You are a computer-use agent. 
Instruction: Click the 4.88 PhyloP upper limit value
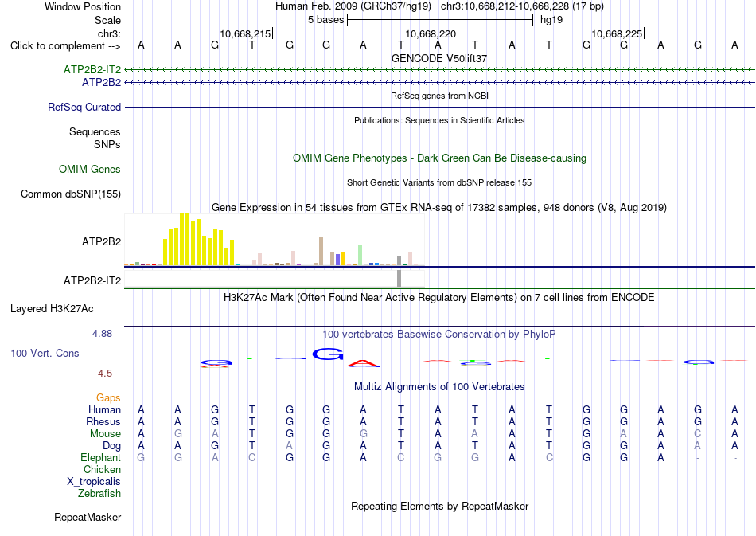click(x=102, y=334)
